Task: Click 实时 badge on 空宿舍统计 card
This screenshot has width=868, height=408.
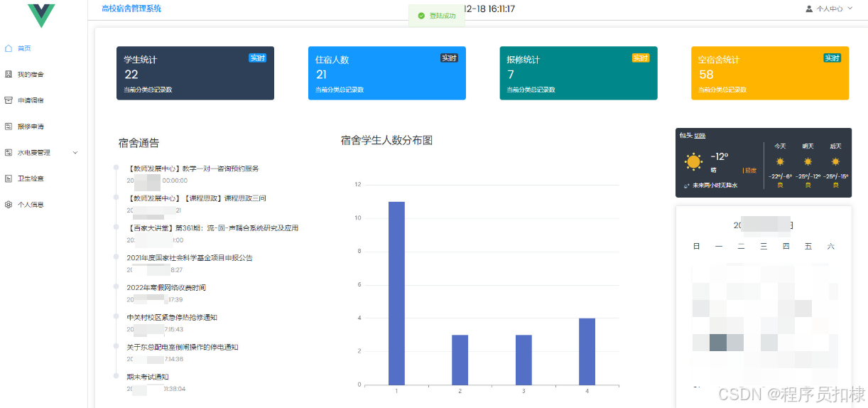Action: (832, 58)
